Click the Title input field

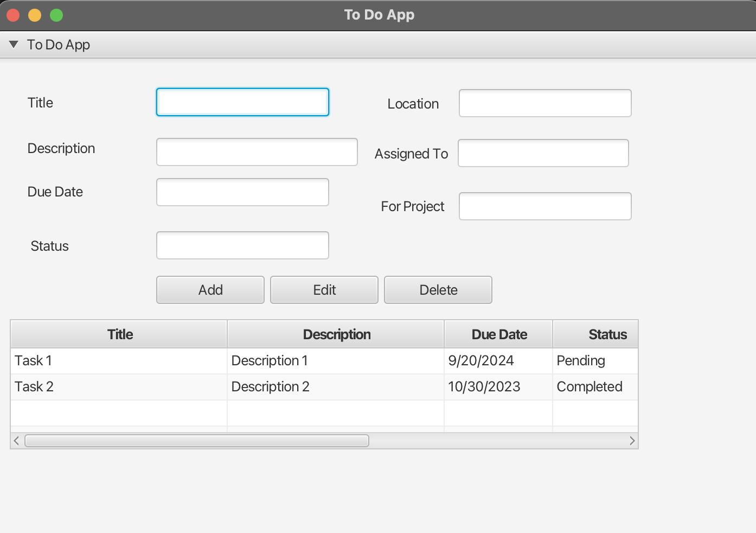point(242,102)
